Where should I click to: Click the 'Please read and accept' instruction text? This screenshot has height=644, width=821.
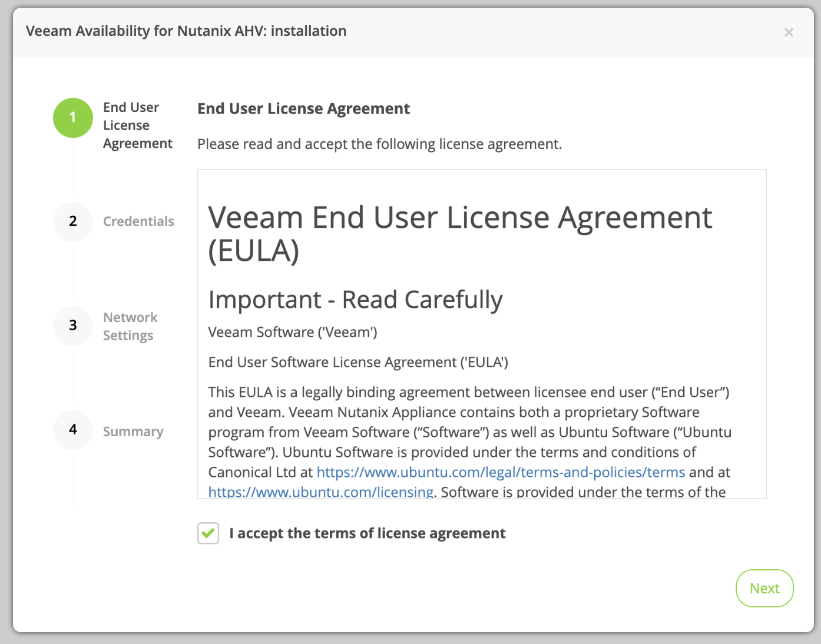pyautogui.click(x=379, y=144)
